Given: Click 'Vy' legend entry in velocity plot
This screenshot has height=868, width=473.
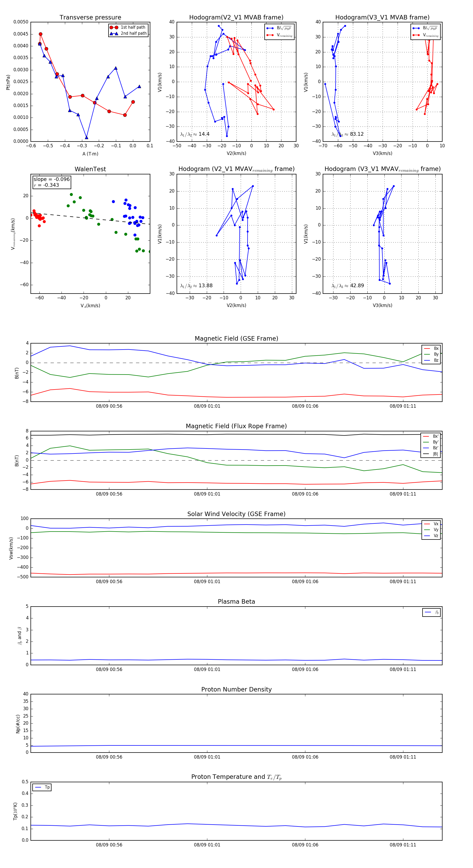Looking at the screenshot, I should (x=431, y=530).
